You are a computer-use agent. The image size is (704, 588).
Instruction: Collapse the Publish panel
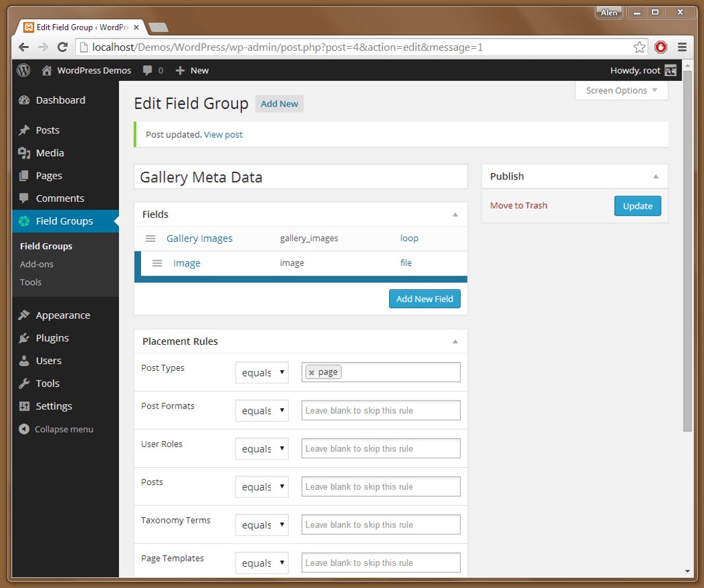click(656, 177)
